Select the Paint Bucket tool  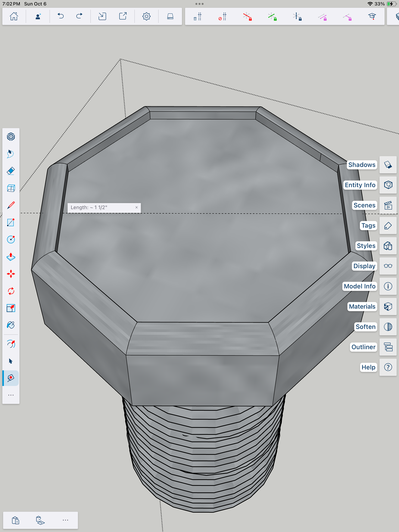11,325
